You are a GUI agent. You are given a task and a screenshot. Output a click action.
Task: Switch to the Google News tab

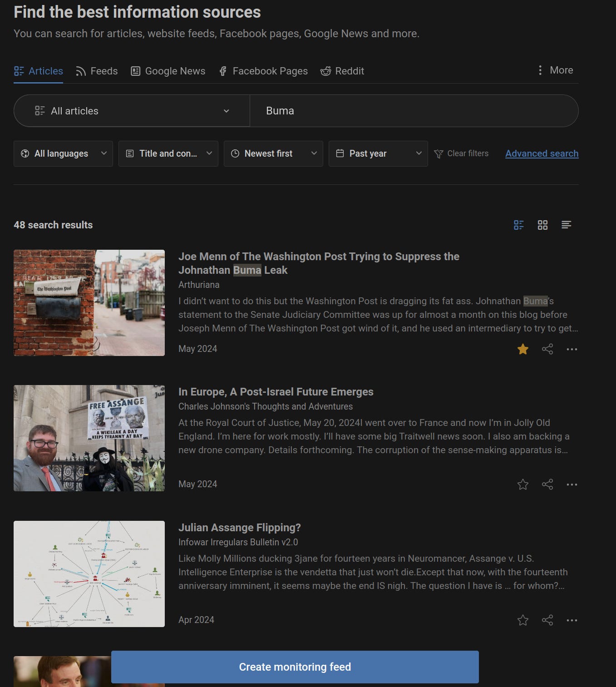(168, 71)
